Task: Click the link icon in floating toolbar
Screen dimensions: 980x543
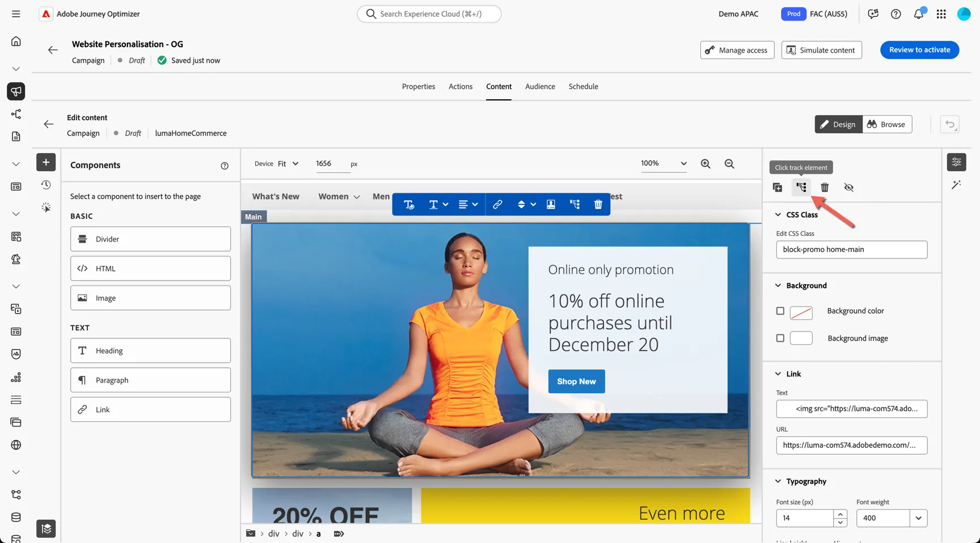Action: coord(497,204)
